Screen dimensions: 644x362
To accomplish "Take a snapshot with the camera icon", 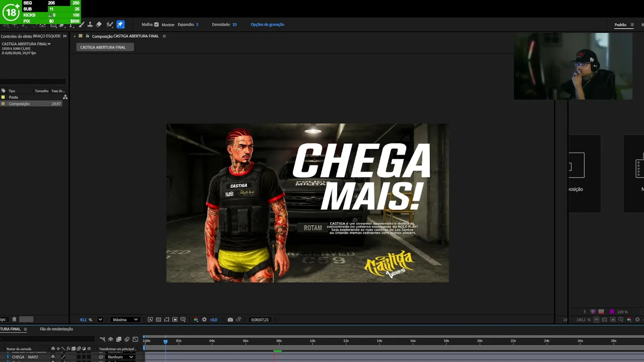I will pos(230,320).
